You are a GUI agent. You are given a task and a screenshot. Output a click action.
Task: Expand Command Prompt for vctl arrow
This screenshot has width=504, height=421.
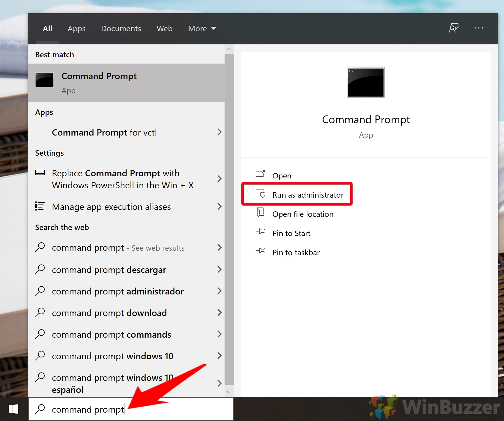click(x=219, y=132)
